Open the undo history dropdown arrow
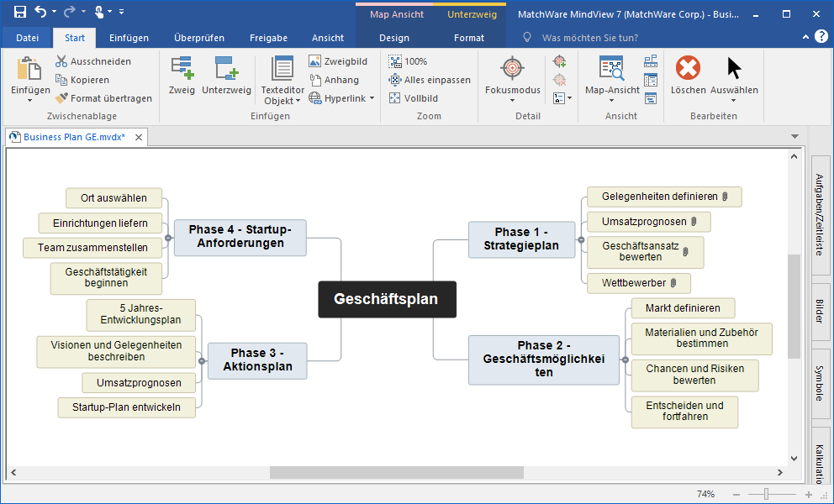834x504 pixels. [x=54, y=11]
